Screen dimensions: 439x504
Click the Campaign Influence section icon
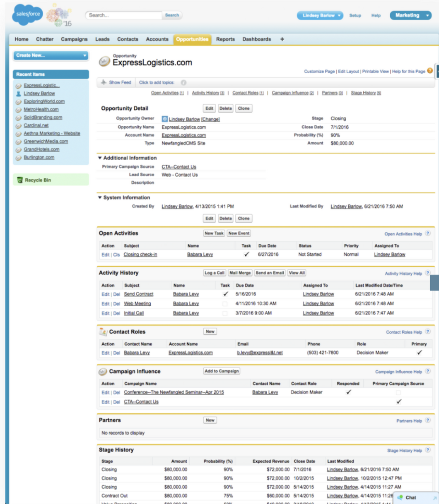point(103,371)
